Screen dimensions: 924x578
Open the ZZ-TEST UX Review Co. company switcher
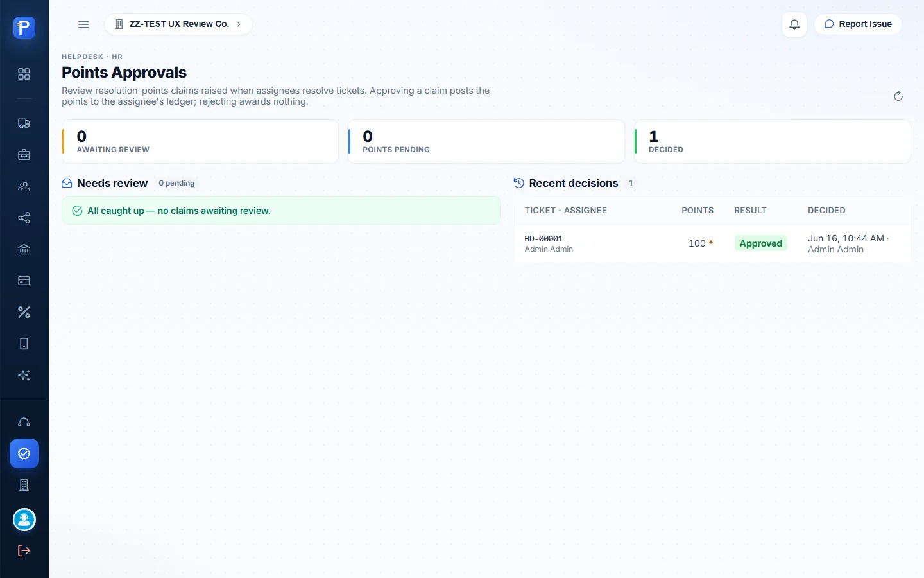[x=178, y=24]
